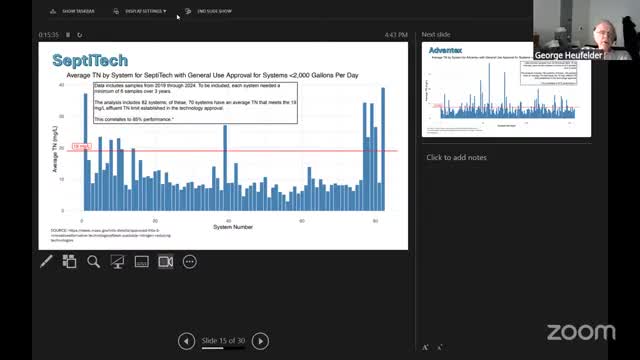Expand the Display Settings dropdown
640x360 pixels.
[140, 11]
